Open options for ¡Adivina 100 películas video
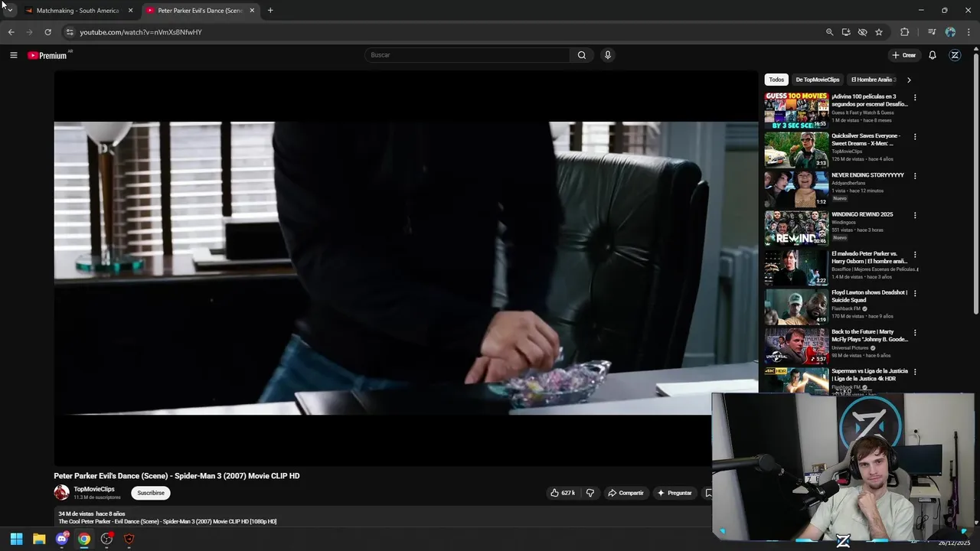This screenshot has width=980, height=551. coord(915,98)
